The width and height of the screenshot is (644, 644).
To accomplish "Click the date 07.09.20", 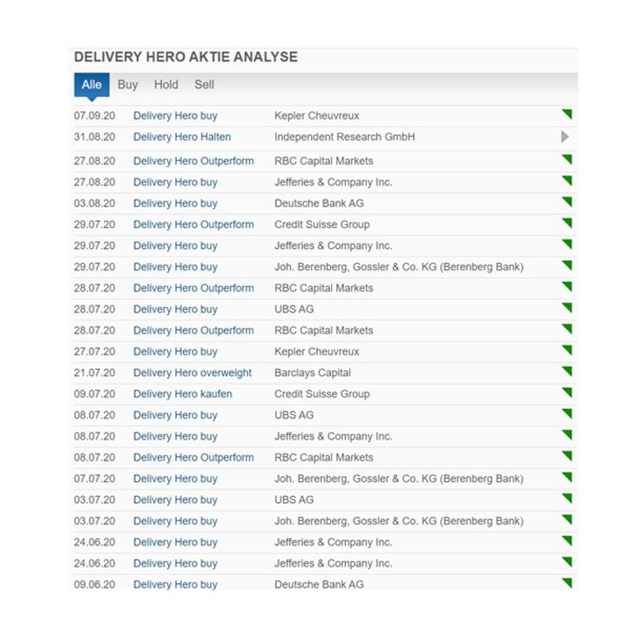I will tap(94, 116).
